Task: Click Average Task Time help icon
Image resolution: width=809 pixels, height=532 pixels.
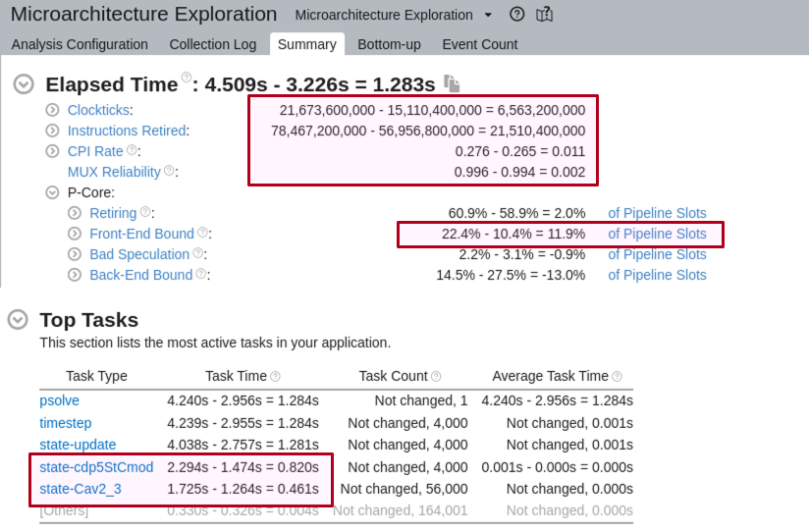Action: [x=617, y=376]
